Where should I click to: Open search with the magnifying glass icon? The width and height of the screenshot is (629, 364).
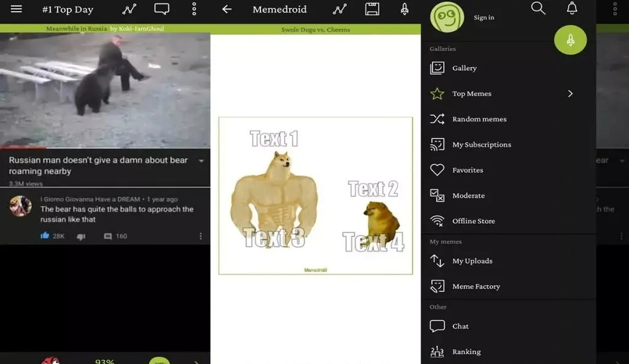tap(538, 8)
